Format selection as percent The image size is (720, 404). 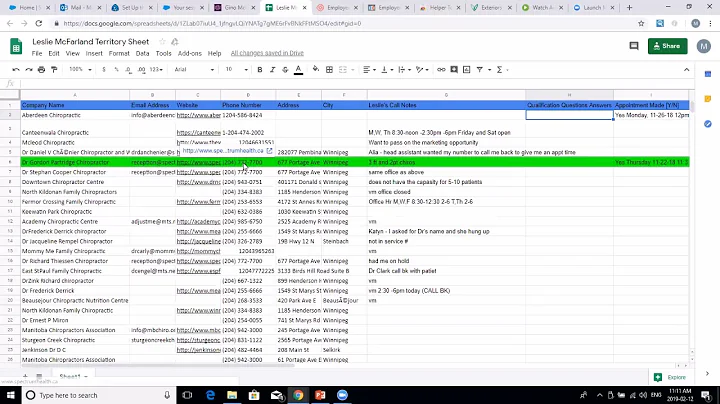coord(116,70)
